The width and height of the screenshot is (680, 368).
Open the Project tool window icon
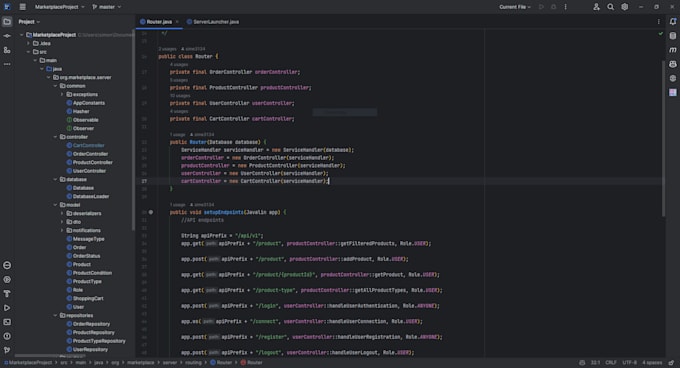pyautogui.click(x=7, y=21)
